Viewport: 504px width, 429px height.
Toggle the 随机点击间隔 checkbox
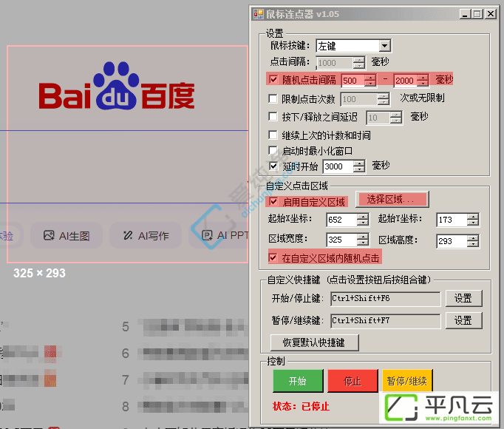coord(273,79)
